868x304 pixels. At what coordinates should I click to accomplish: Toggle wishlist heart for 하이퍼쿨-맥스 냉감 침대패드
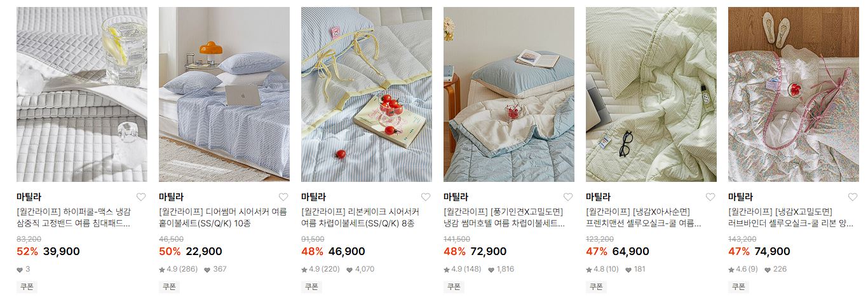click(x=141, y=197)
